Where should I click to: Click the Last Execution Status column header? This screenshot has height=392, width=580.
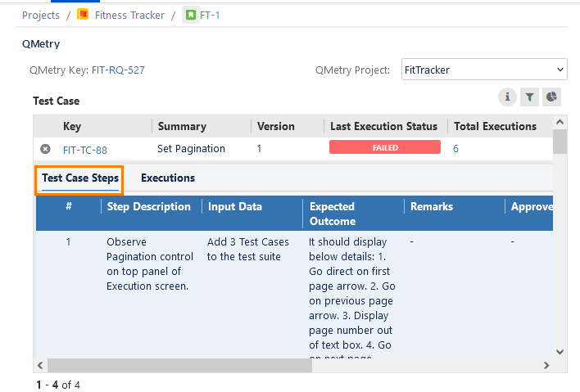[x=383, y=126]
